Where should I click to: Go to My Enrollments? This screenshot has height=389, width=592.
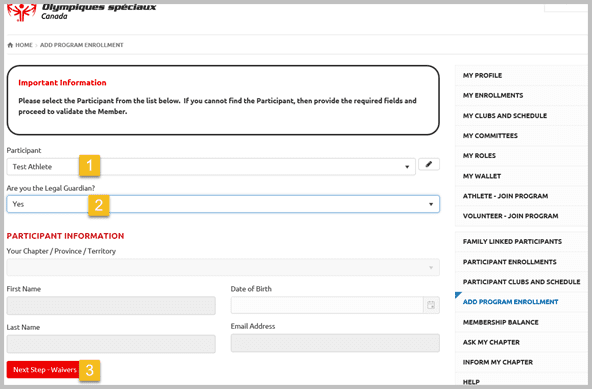521,96
